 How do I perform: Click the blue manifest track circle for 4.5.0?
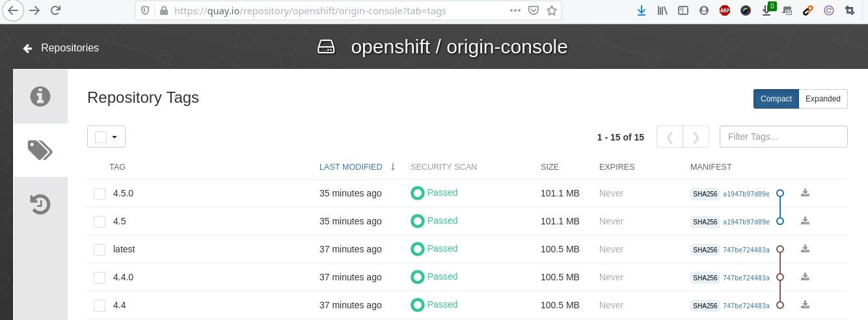(x=780, y=193)
